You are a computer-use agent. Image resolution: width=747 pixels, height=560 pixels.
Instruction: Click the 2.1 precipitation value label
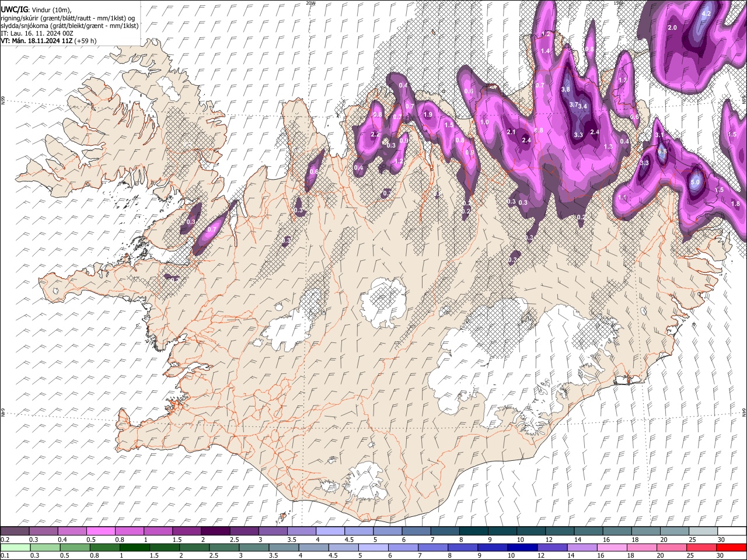pyautogui.click(x=511, y=132)
